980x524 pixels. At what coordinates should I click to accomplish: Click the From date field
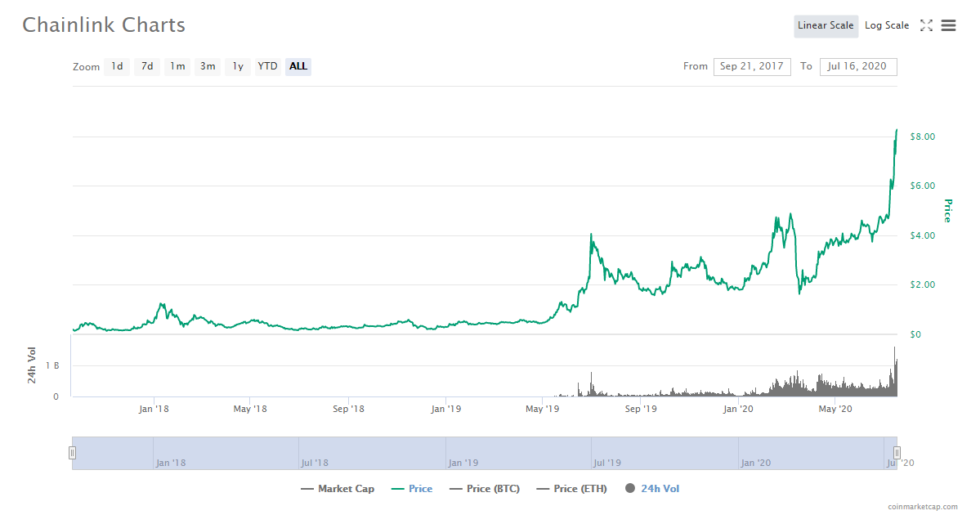[x=752, y=66]
